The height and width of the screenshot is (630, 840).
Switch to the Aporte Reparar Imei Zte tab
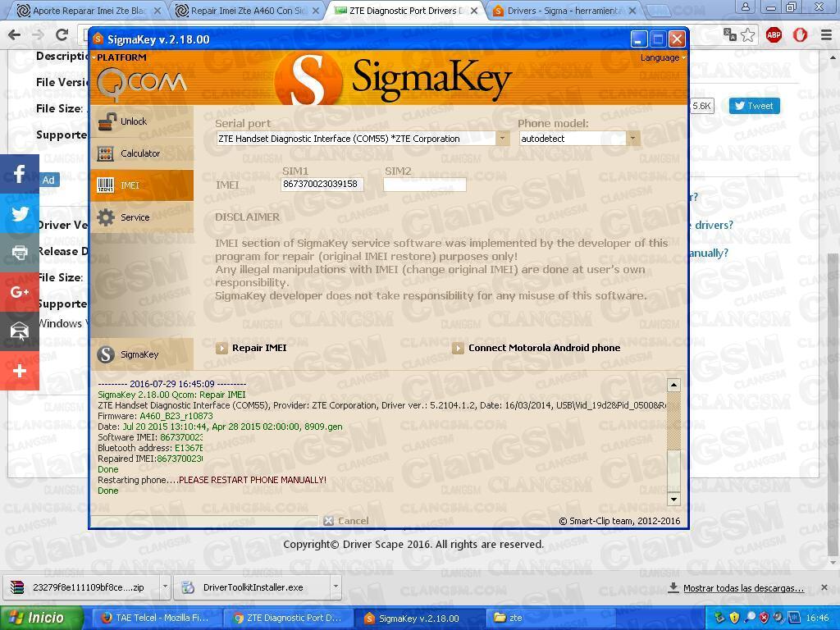[89, 11]
